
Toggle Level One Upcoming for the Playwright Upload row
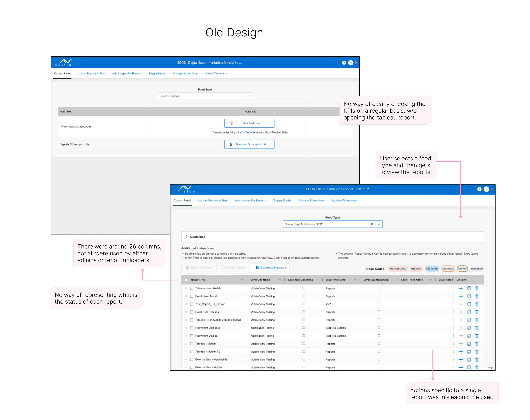pyautogui.click(x=304, y=335)
